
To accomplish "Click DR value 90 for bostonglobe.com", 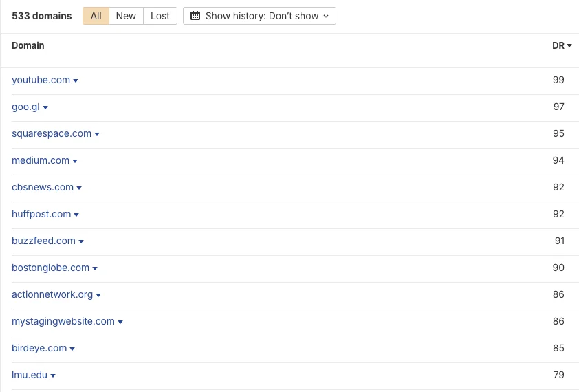I will coord(558,268).
